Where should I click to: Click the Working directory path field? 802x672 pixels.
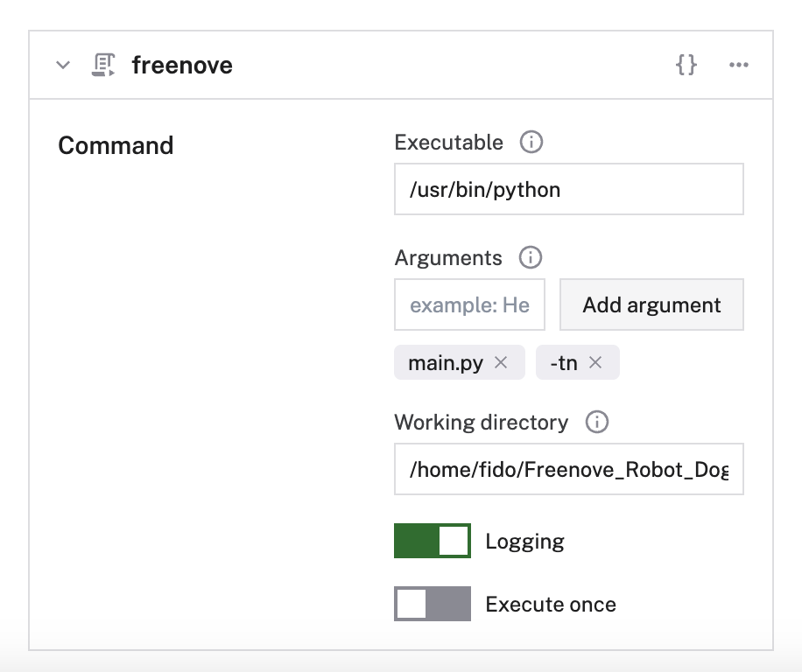[568, 469]
